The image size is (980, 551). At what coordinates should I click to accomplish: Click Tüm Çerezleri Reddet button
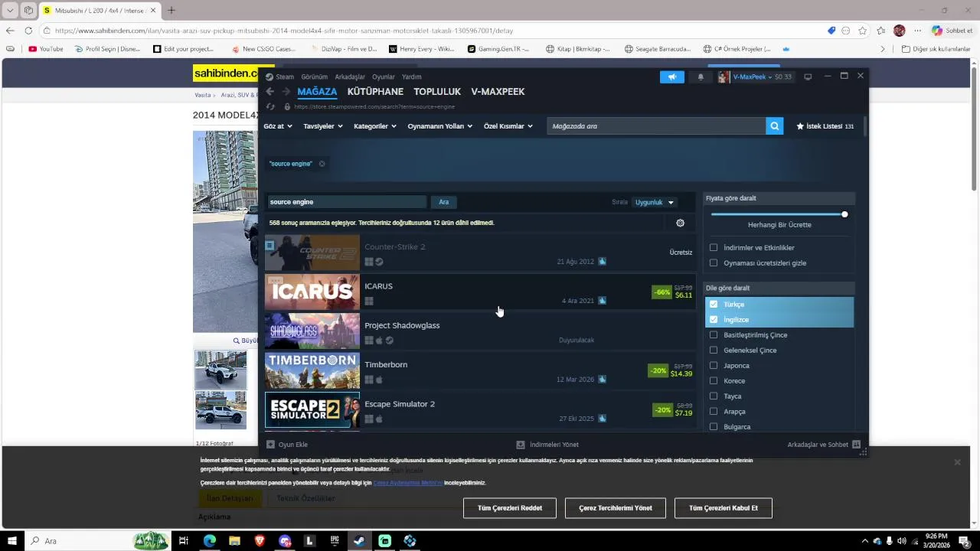click(510, 508)
